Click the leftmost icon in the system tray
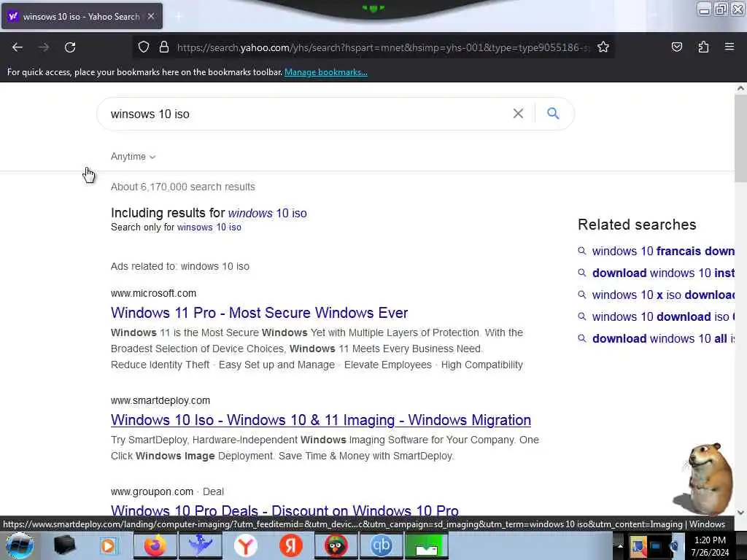The image size is (747, 560). tap(638, 546)
